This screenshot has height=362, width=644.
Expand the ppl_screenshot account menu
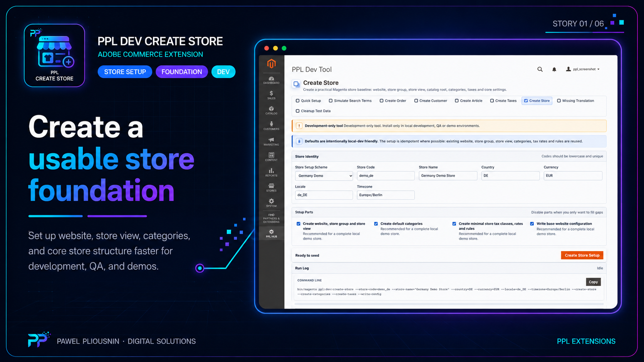point(583,69)
